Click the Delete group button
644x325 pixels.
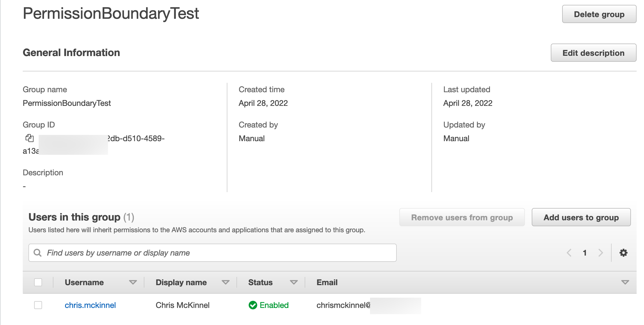click(599, 14)
